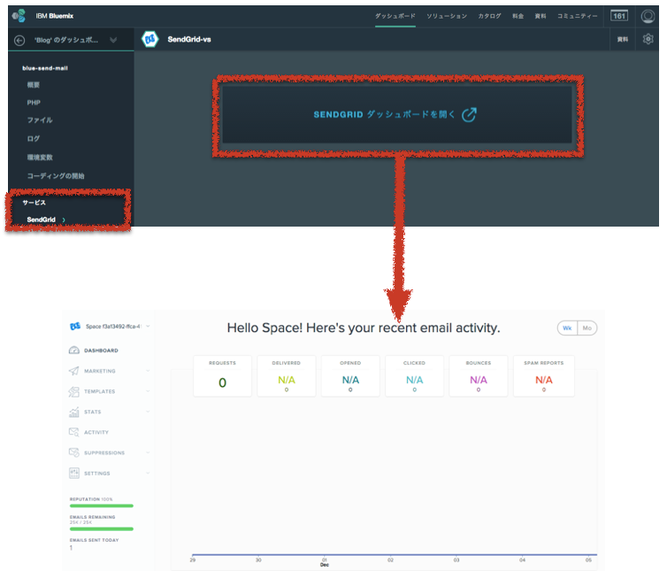Click the Suppressions envelope icon
The width and height of the screenshot is (667, 578).
click(74, 453)
